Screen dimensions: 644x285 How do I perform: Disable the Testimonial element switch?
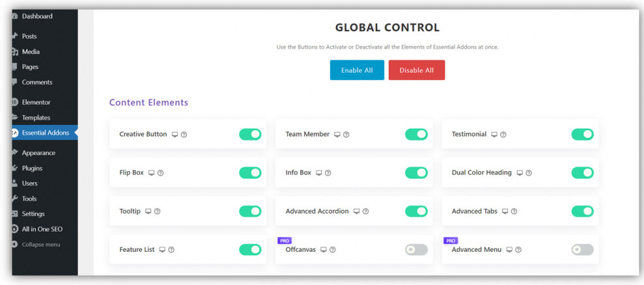(582, 134)
